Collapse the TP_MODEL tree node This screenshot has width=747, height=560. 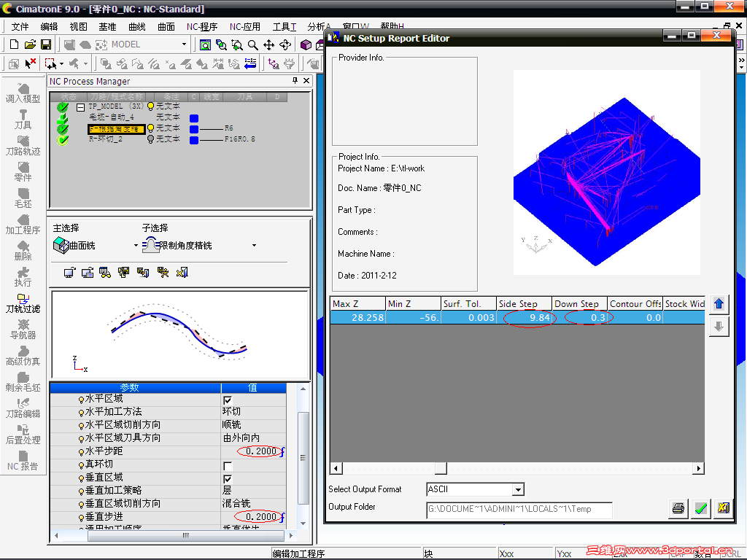click(x=80, y=107)
